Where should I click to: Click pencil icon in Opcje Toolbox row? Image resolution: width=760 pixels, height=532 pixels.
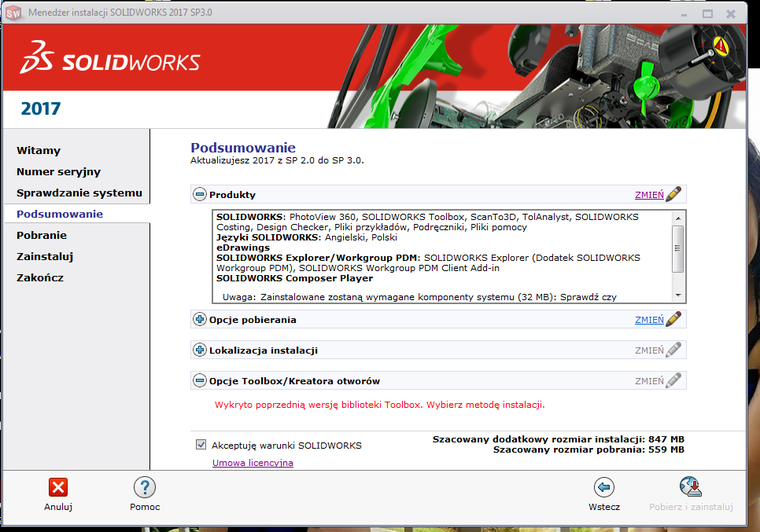[x=674, y=380]
